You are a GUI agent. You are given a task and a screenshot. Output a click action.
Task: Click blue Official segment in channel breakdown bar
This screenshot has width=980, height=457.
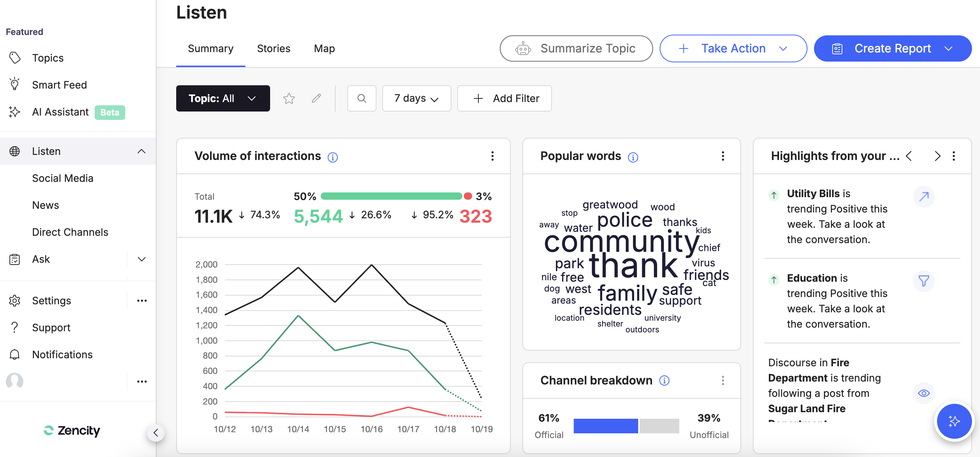click(x=605, y=426)
